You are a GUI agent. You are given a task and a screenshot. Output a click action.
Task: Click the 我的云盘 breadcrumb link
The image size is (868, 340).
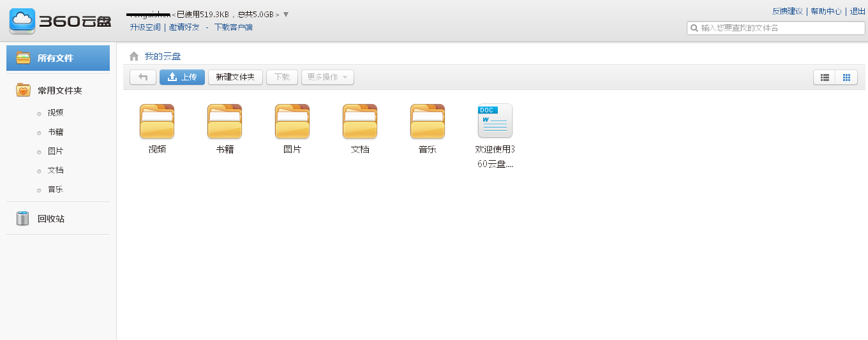pos(162,57)
